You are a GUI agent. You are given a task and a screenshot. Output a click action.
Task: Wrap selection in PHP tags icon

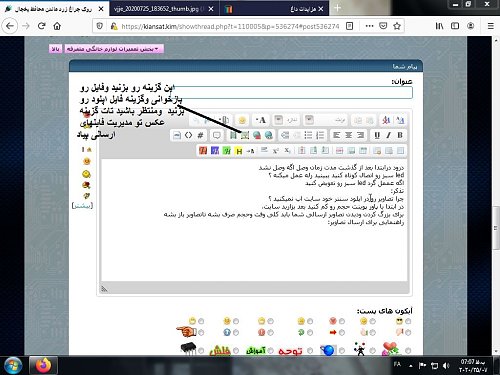[x=177, y=135]
